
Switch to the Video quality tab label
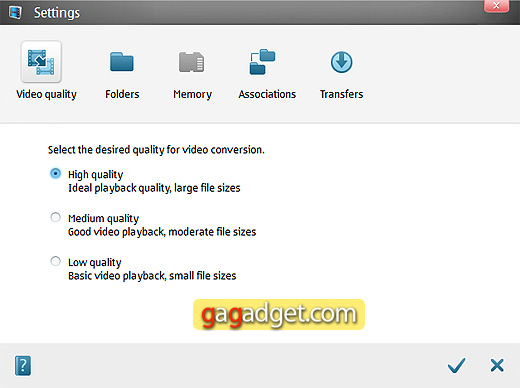point(46,95)
